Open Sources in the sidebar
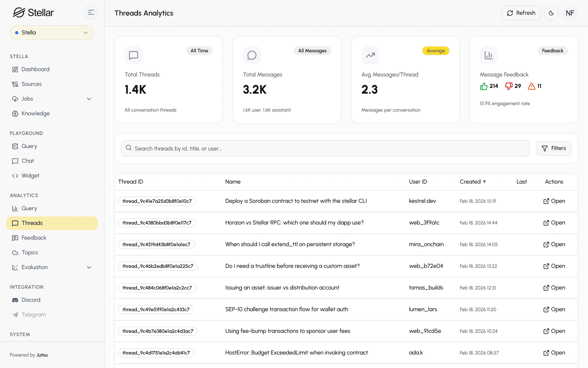This screenshot has width=588, height=368. [52, 84]
